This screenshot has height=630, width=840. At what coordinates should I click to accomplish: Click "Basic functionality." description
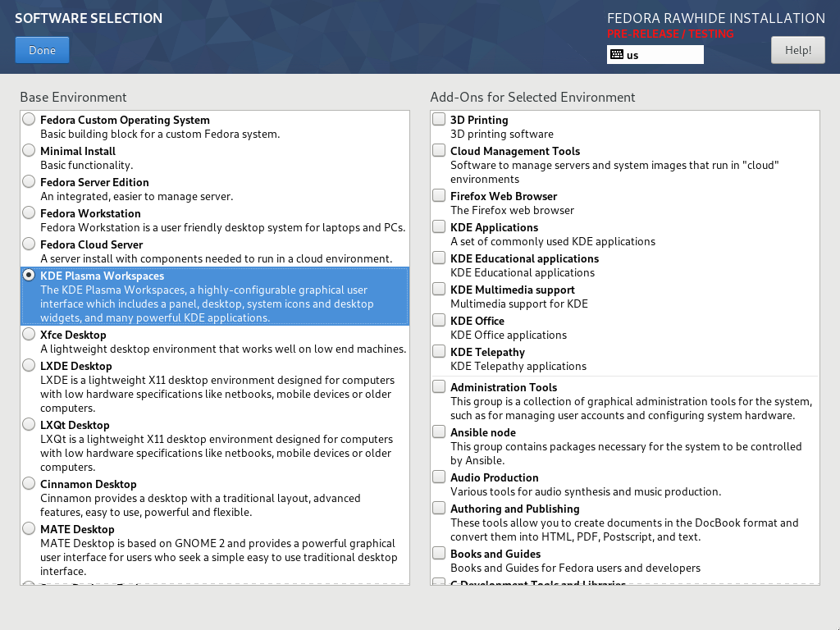pyautogui.click(x=86, y=165)
